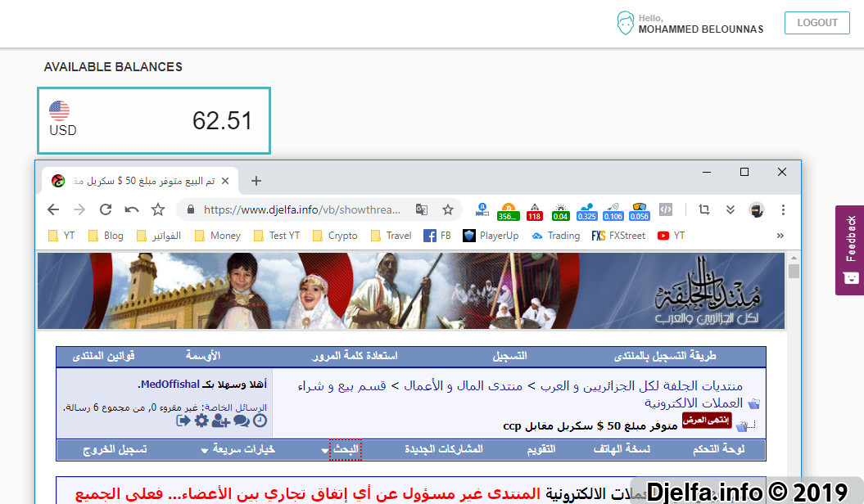Open the extension with 0.056 badge
This screenshot has height=504, width=864.
[639, 211]
